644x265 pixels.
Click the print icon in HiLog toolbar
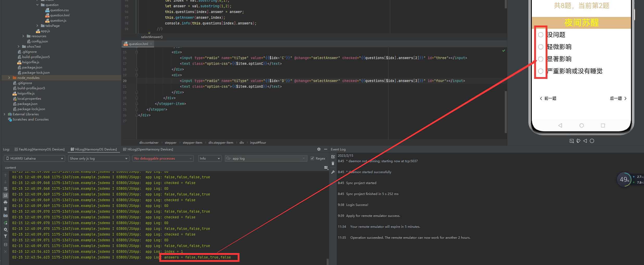(x=5, y=202)
